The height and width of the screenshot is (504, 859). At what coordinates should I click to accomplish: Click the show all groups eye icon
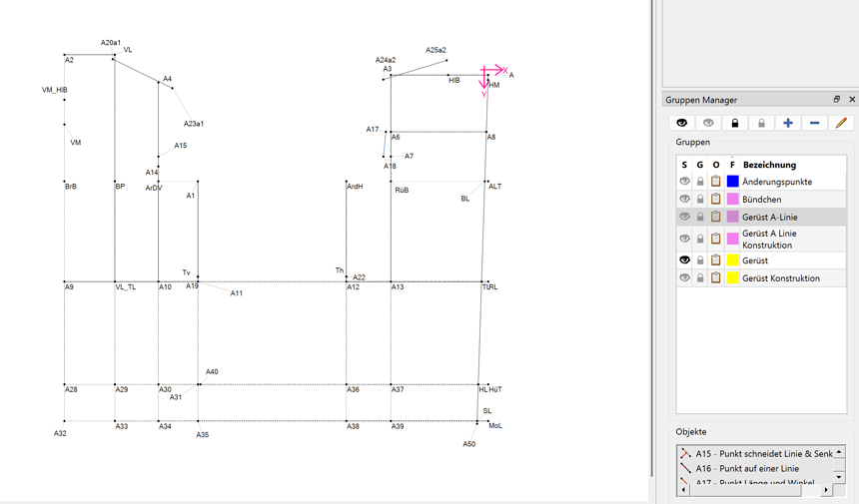682,123
